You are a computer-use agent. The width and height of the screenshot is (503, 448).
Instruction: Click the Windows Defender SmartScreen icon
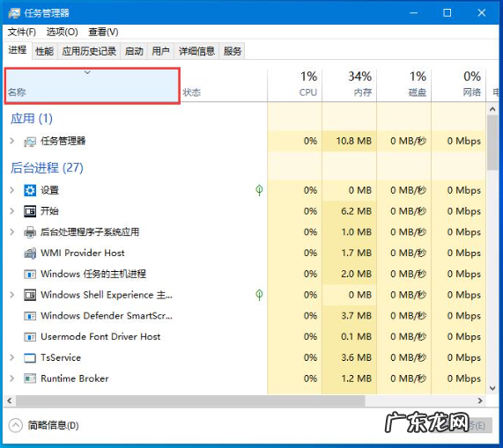(30, 316)
